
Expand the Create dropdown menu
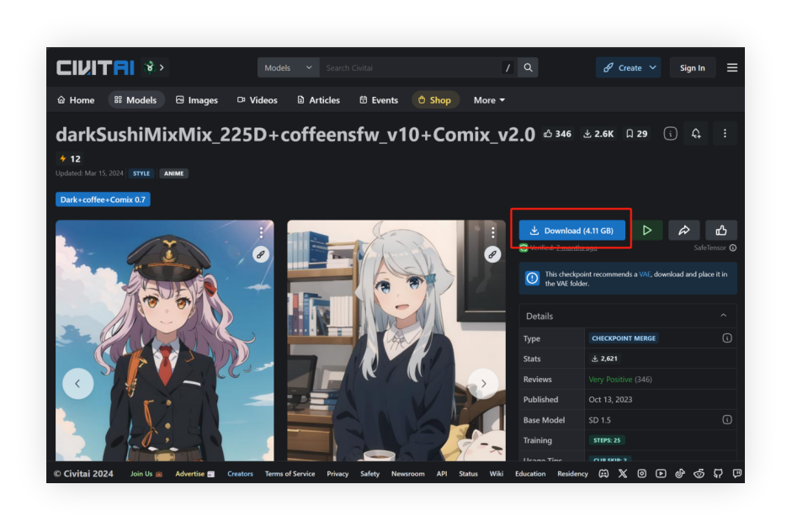[628, 67]
